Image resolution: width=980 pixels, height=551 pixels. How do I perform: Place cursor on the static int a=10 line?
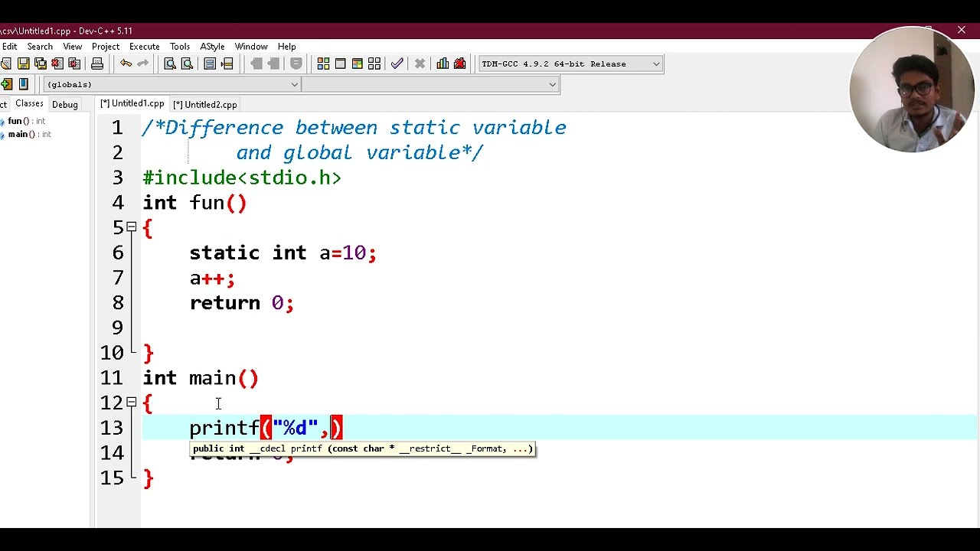(283, 253)
